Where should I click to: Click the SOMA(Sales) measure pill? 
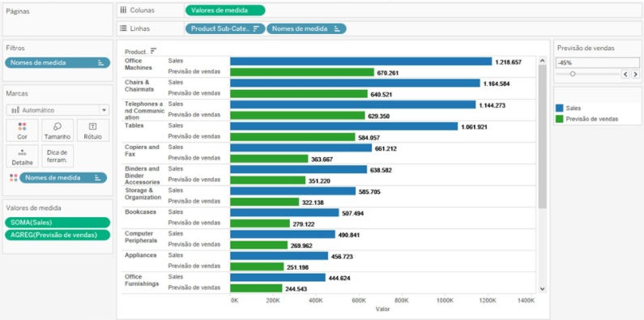pyautogui.click(x=58, y=222)
